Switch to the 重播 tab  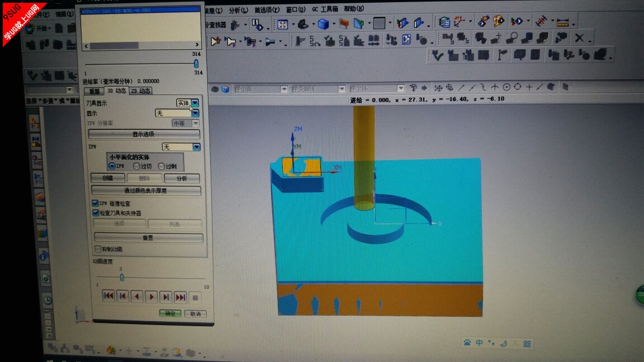click(94, 91)
